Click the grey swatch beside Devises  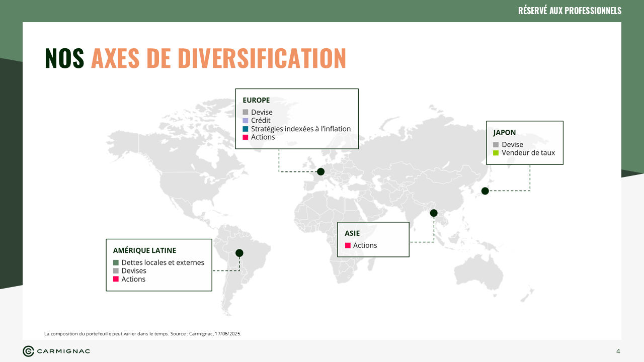(116, 271)
